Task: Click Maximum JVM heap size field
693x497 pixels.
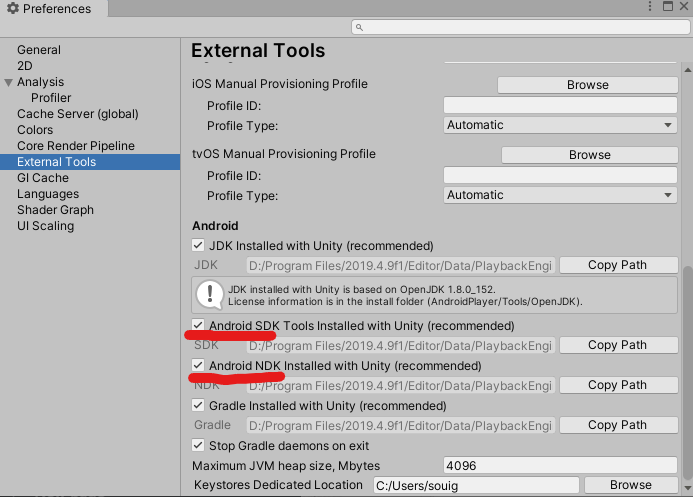Action: pos(560,466)
